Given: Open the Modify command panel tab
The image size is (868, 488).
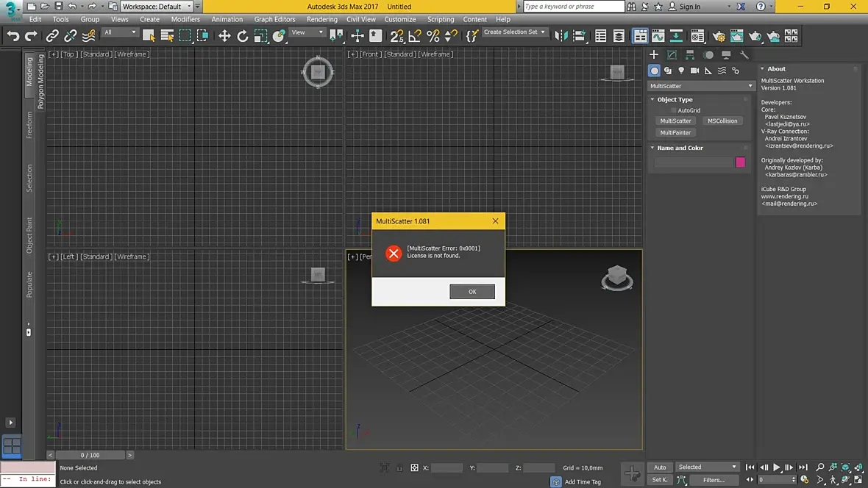Looking at the screenshot, I should (x=672, y=55).
